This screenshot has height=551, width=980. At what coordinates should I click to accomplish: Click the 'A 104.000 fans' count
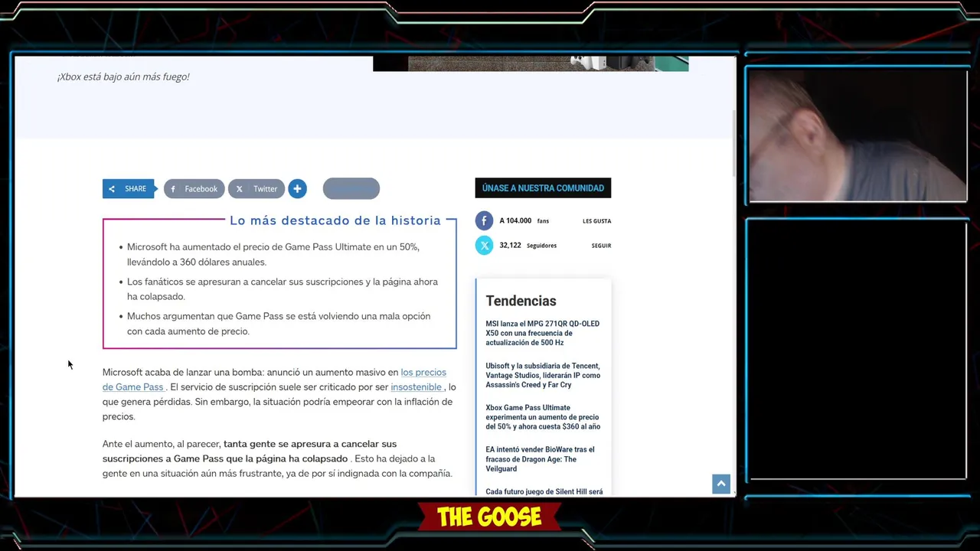pyautogui.click(x=524, y=220)
